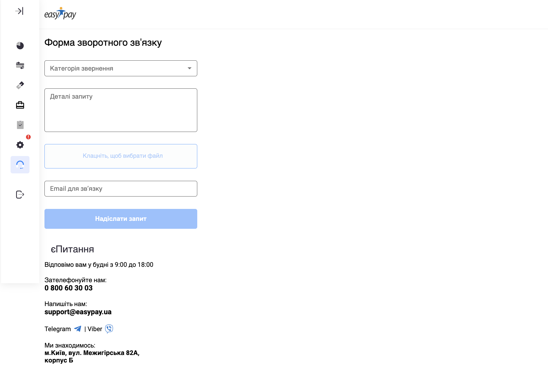Open the card transfers sidebar icon
548x392 pixels.
pos(20,65)
